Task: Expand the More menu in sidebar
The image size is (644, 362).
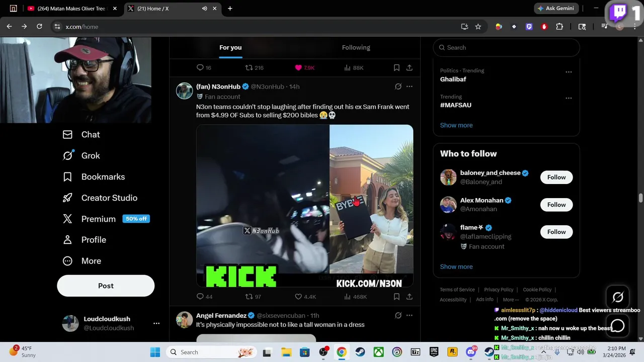Action: tap(82, 261)
